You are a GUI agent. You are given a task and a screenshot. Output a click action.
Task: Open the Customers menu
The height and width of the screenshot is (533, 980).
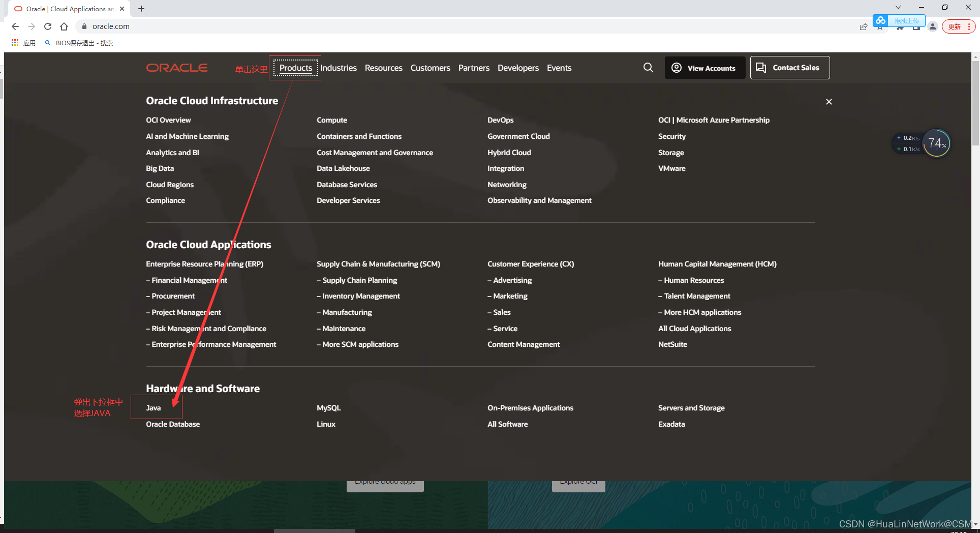click(x=430, y=68)
